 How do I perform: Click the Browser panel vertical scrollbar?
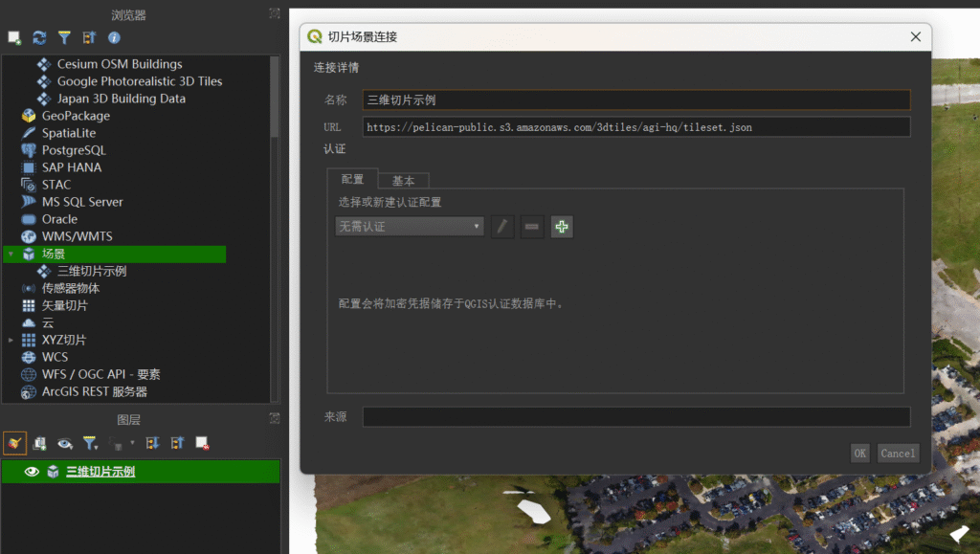coord(275,97)
